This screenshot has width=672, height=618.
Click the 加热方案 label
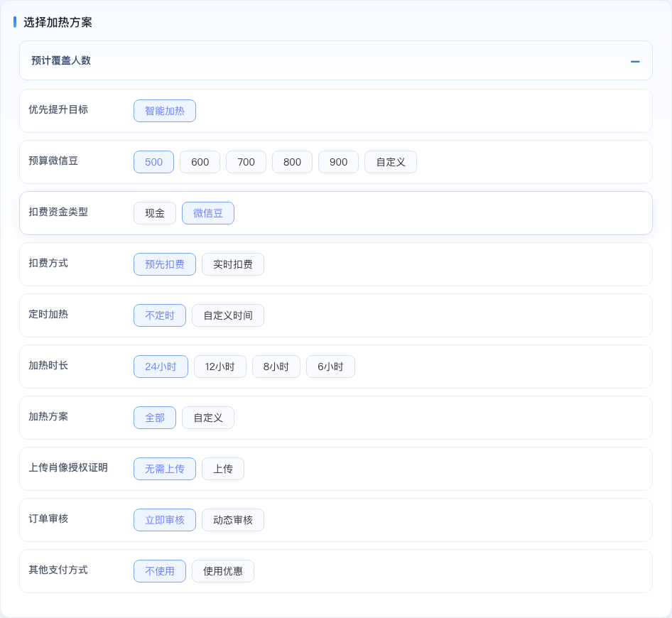point(48,416)
